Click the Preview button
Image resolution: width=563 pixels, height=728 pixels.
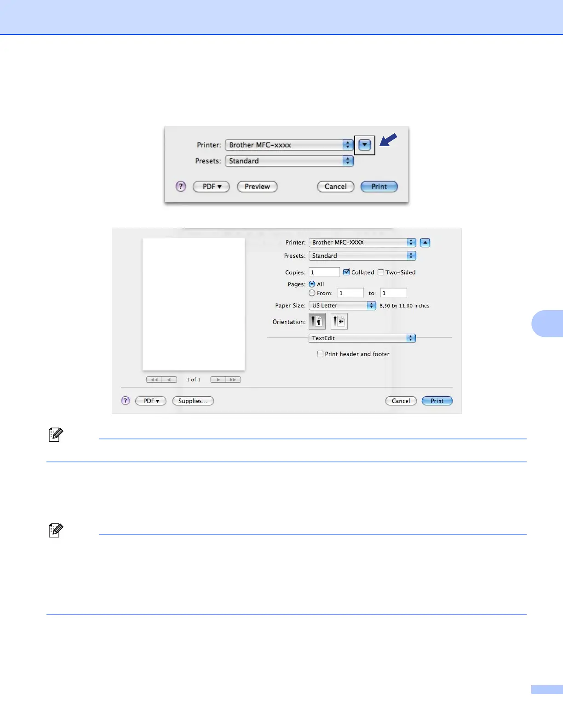257,187
